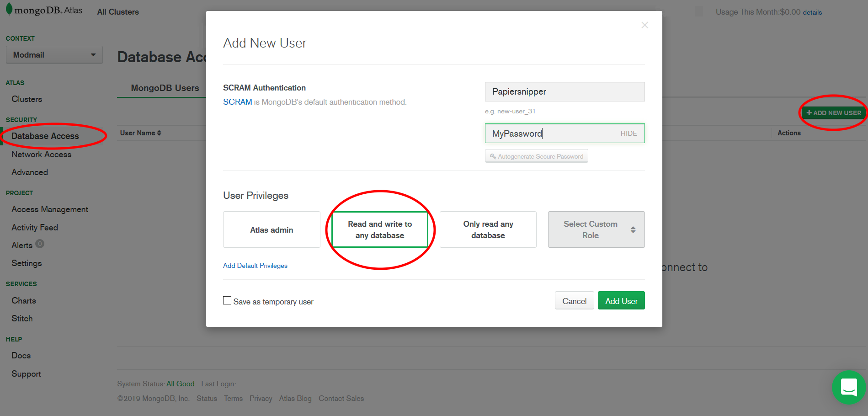Autogenerate a secure password with the key button
The image size is (868, 416).
536,156
